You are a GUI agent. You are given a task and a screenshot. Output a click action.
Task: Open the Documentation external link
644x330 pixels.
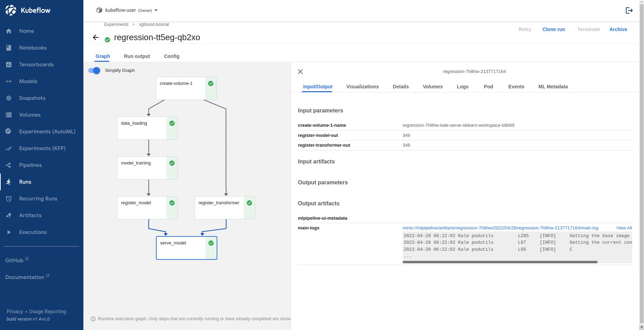pos(27,277)
